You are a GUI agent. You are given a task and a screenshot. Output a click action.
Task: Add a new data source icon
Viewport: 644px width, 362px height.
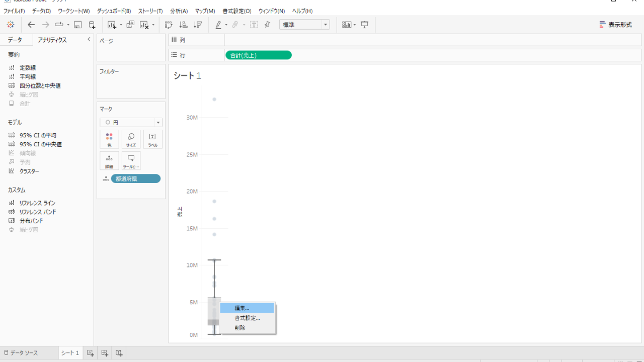click(x=92, y=25)
